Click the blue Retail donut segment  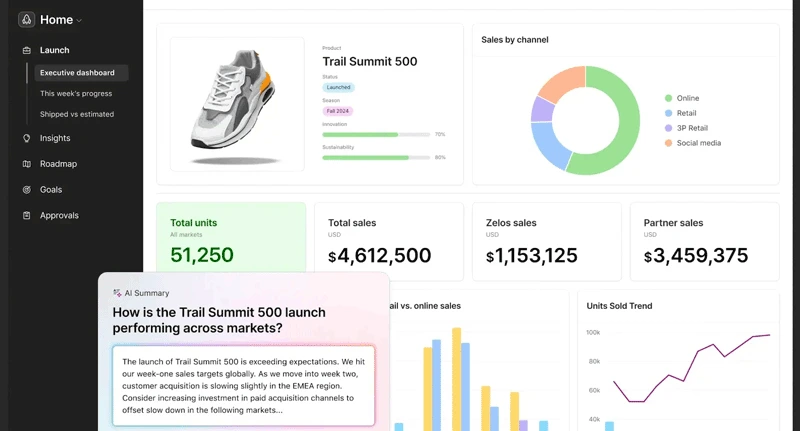click(550, 145)
